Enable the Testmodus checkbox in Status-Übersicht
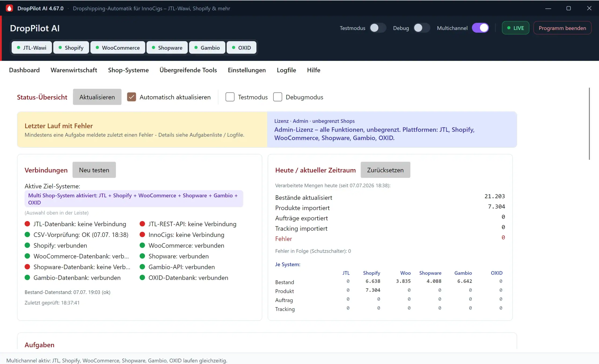Viewport: 599px width, 364px height. (x=230, y=97)
